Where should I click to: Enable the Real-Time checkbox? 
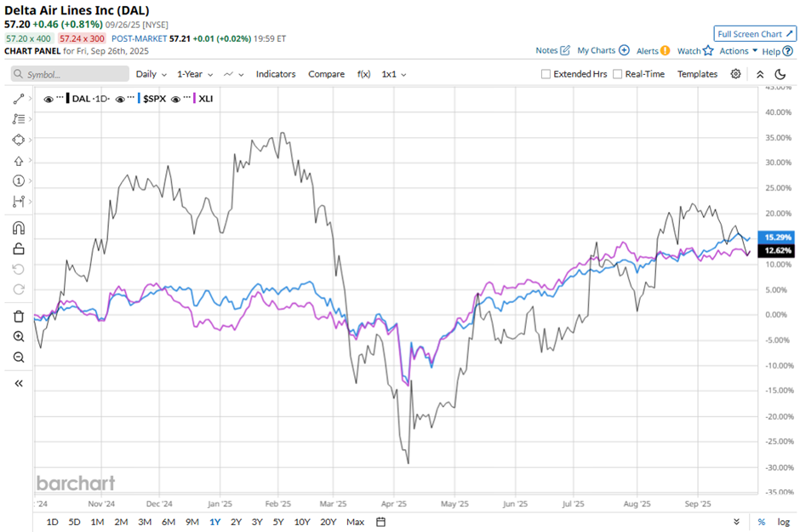(617, 74)
